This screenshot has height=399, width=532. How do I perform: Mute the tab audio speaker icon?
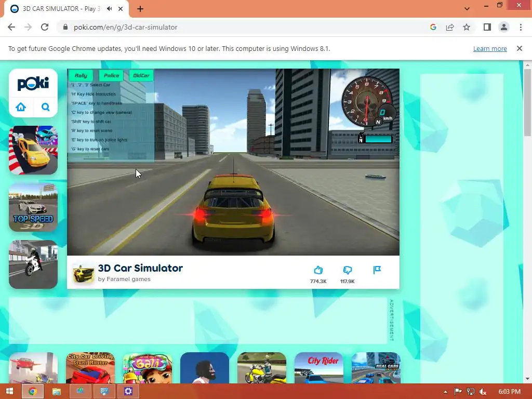coord(109,8)
